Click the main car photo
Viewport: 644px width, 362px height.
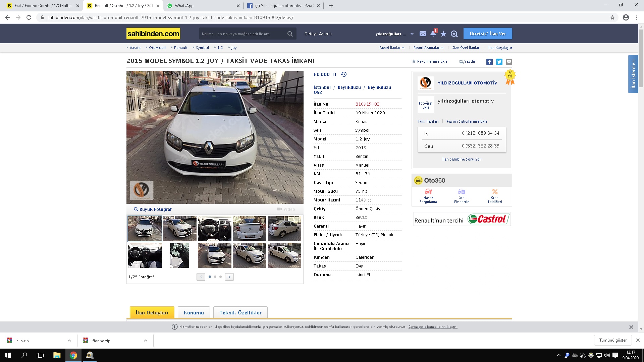[215, 137]
